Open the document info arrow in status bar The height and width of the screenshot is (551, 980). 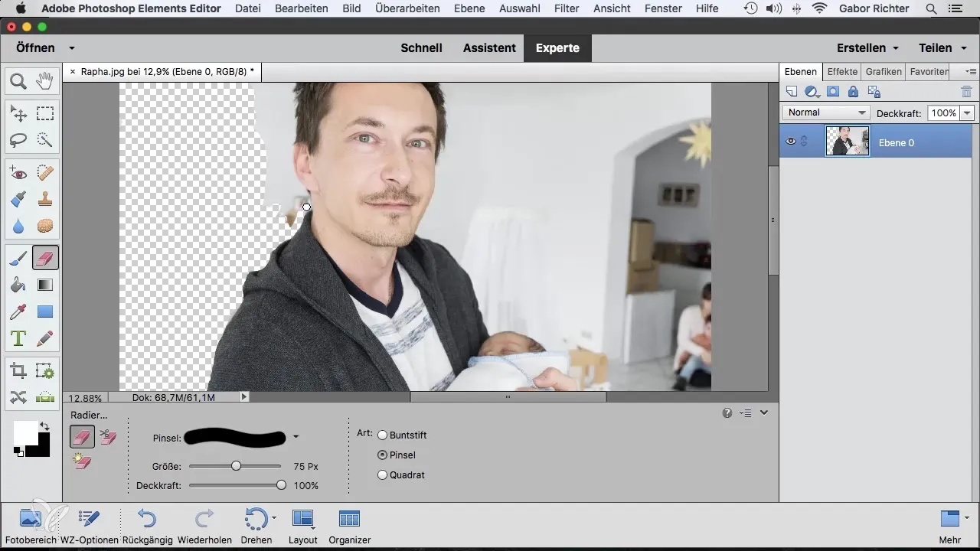click(244, 397)
